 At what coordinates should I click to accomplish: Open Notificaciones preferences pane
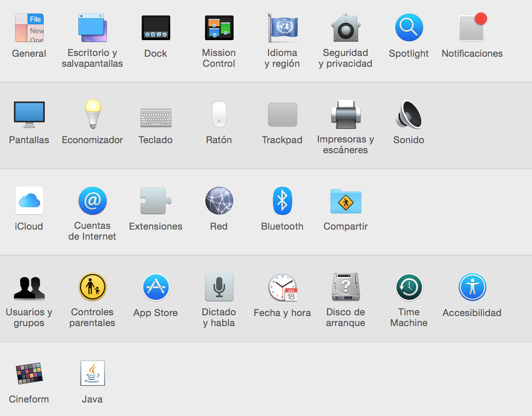[472, 28]
